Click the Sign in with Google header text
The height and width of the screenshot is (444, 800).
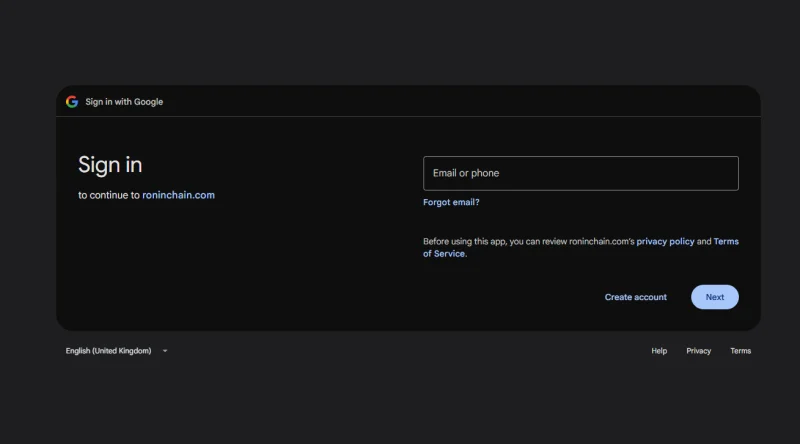point(124,102)
